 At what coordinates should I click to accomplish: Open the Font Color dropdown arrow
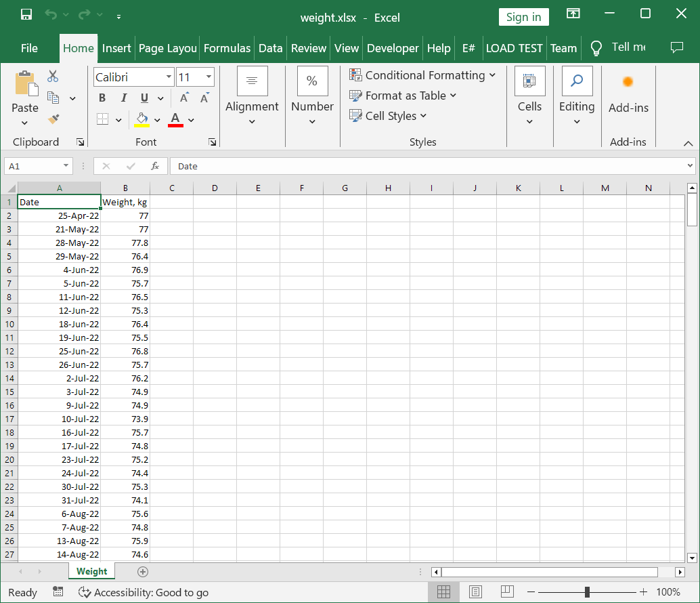click(191, 120)
